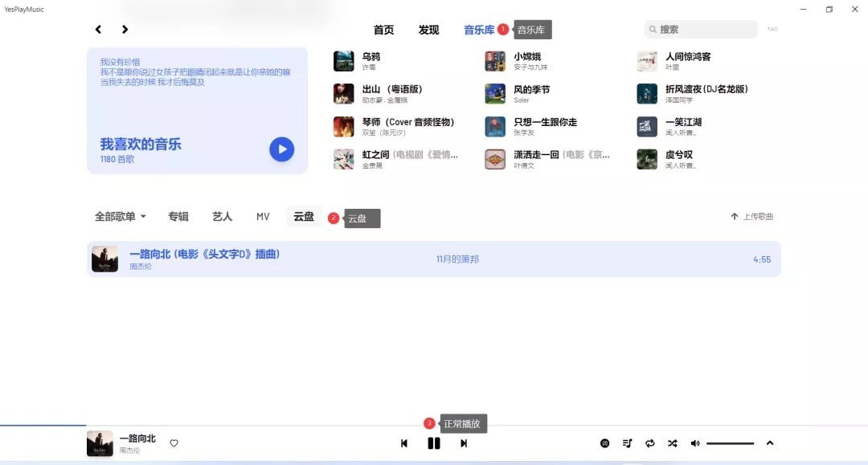Image resolution: width=868 pixels, height=465 pixels.
Task: Toggle shuffle playback
Action: pos(672,443)
